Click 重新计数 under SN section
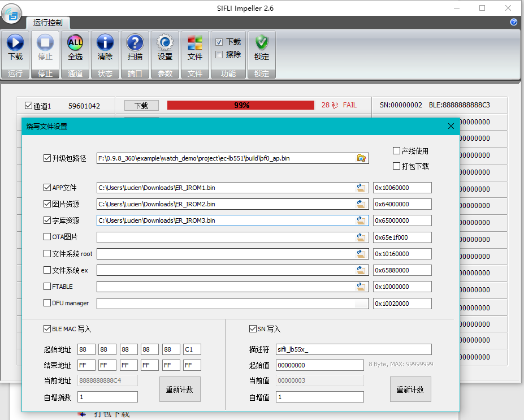This screenshot has height=420, width=524. pyautogui.click(x=410, y=389)
